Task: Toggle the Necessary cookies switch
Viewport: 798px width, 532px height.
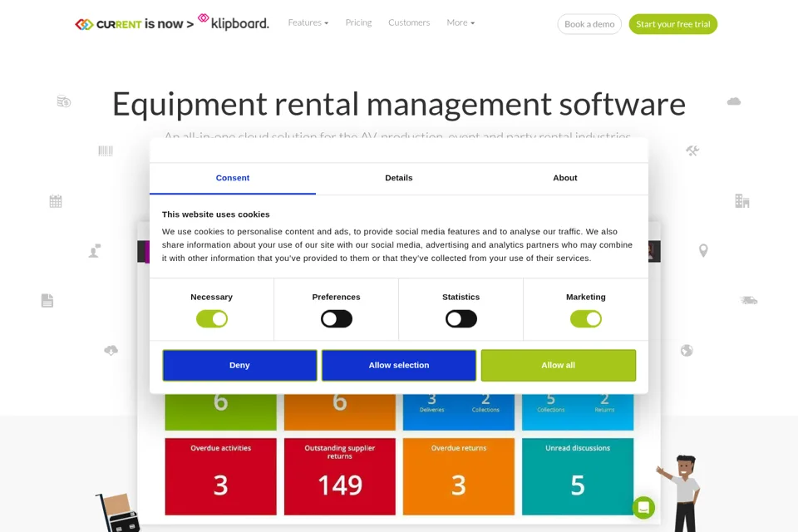Action: click(x=212, y=318)
